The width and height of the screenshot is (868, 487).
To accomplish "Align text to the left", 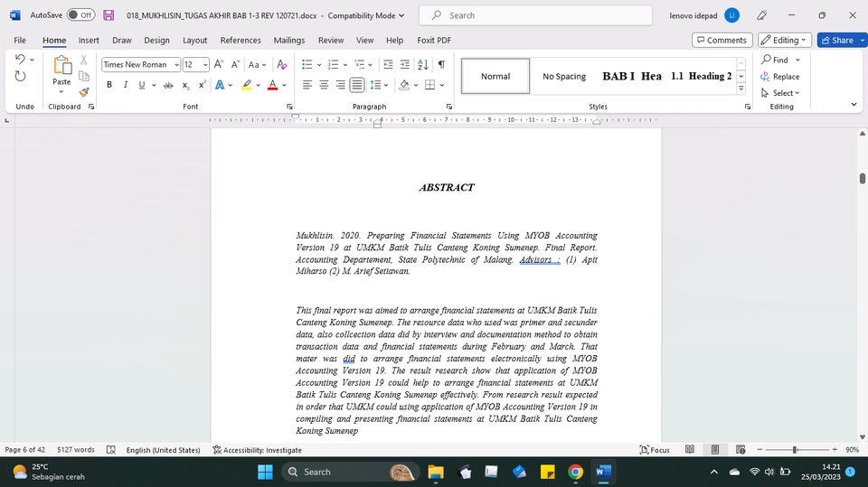I will click(x=307, y=85).
